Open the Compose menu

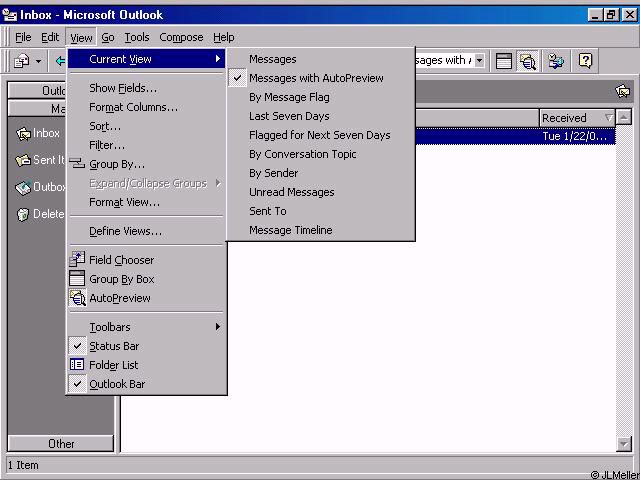181,37
